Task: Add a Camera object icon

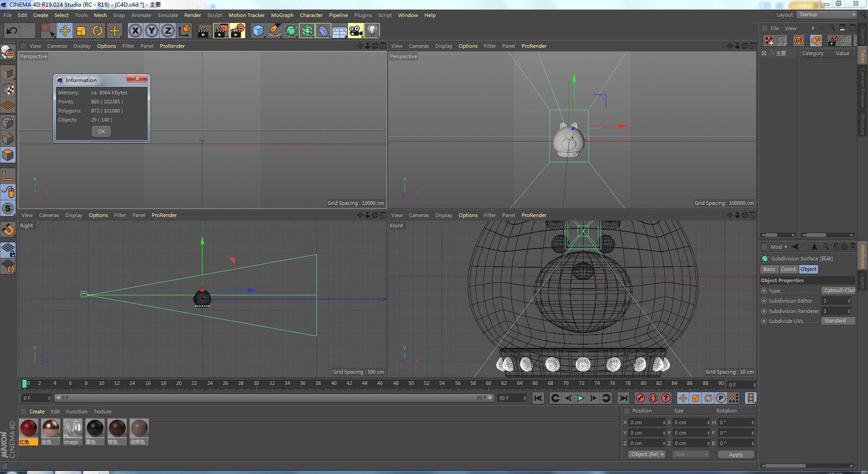Action: 356,31
